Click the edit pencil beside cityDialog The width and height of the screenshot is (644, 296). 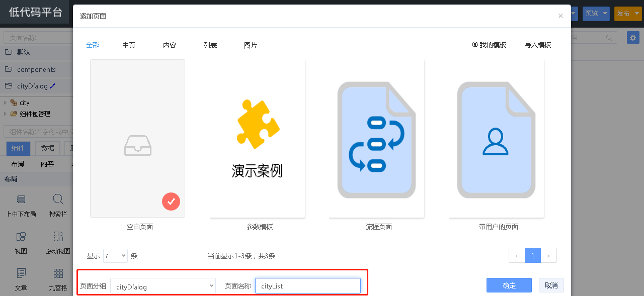point(53,86)
